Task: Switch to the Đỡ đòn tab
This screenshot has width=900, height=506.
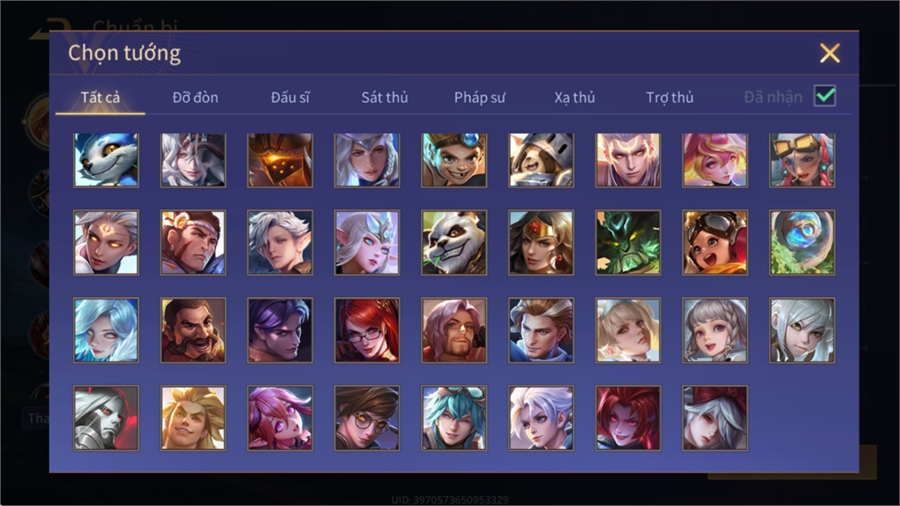Action: (x=195, y=98)
